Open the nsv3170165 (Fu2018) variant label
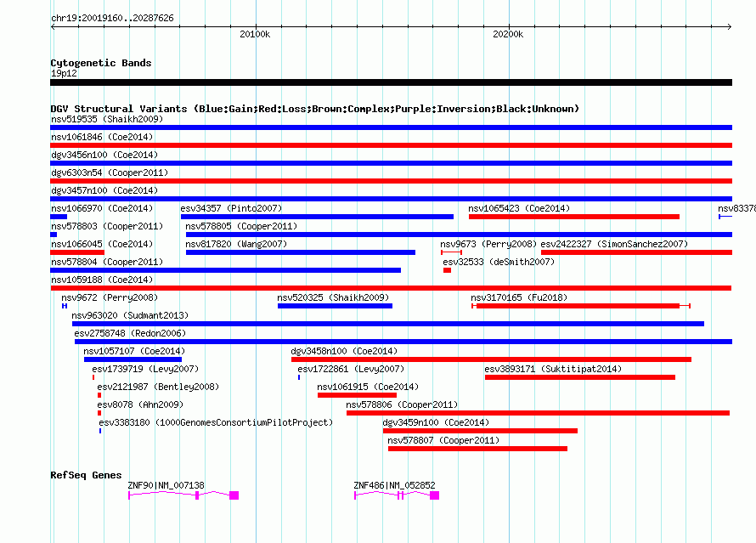This screenshot has height=543, width=756. click(519, 297)
